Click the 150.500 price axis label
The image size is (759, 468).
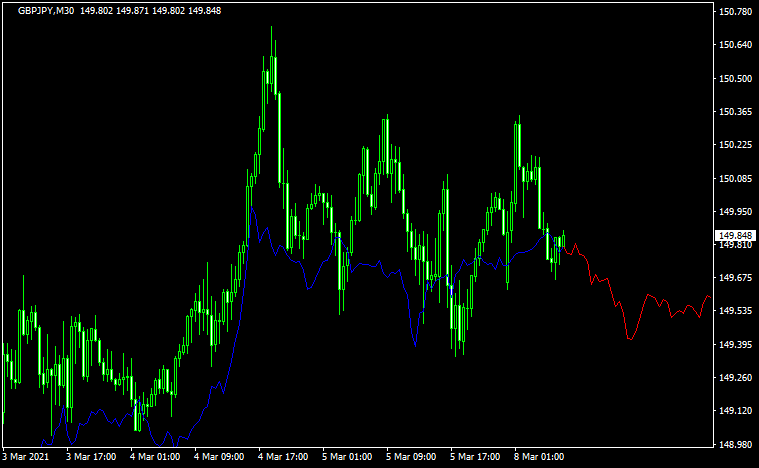click(x=735, y=79)
